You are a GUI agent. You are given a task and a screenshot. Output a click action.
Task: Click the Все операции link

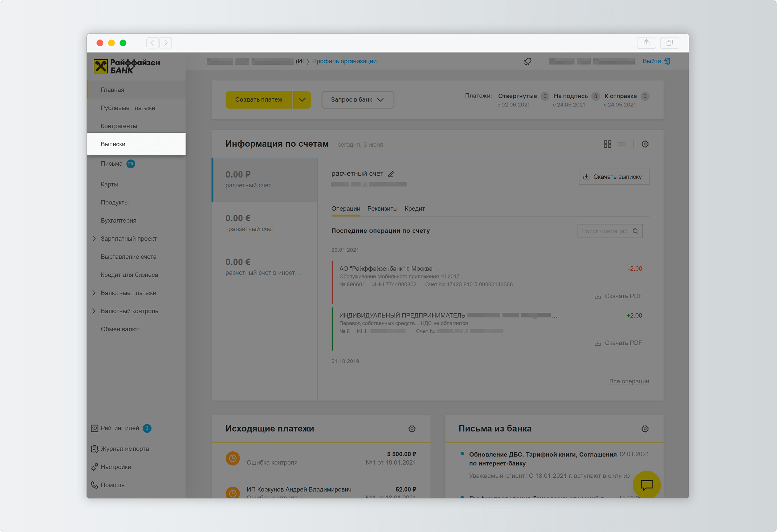click(629, 381)
